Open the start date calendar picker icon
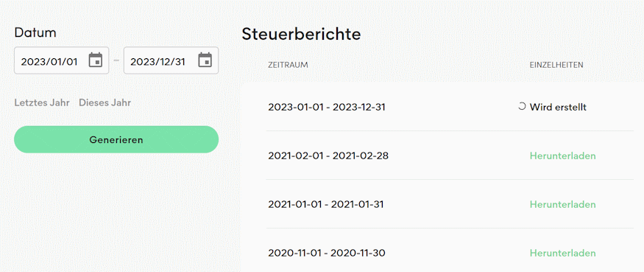Viewport: 644px width, 272px height. [x=96, y=60]
